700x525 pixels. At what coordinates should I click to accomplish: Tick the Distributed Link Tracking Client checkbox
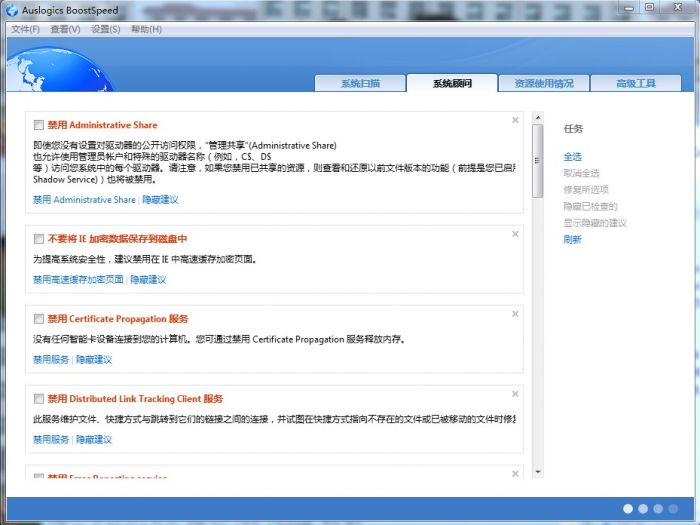point(39,399)
